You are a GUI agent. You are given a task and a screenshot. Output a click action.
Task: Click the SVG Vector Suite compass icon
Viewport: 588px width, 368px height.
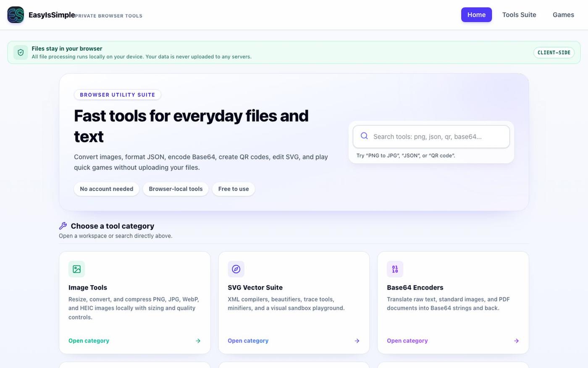coord(236,269)
